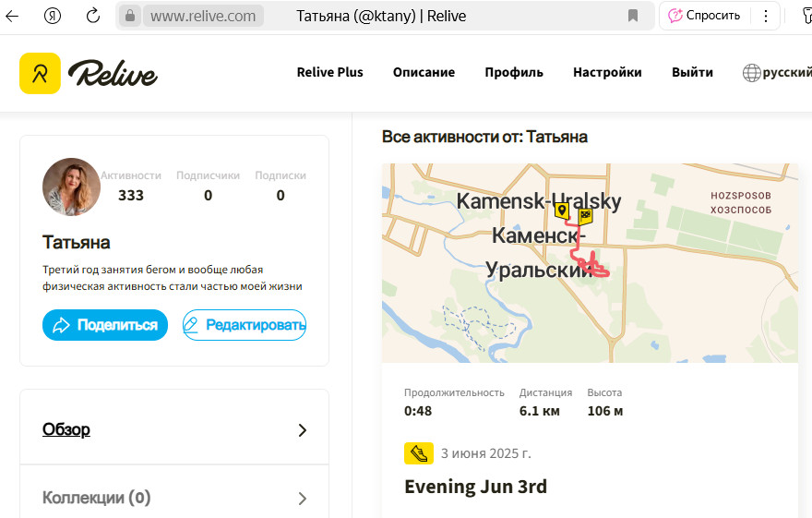Click the yellow Relive logo icon
Screen dimensions: 812x518
(40, 73)
